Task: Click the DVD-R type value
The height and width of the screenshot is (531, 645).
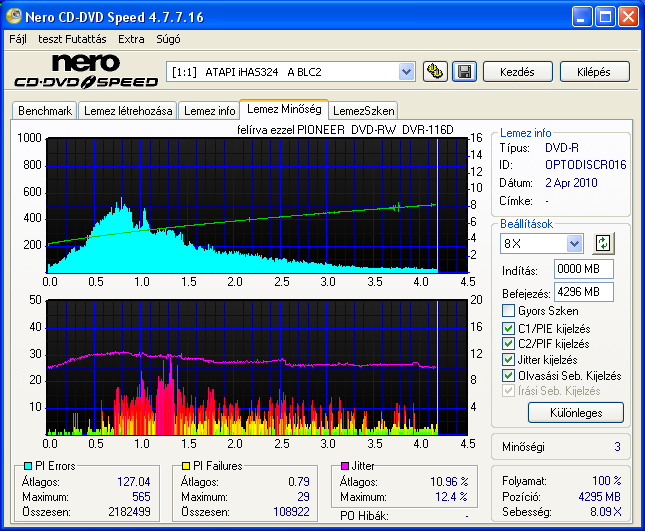Action: point(562,148)
